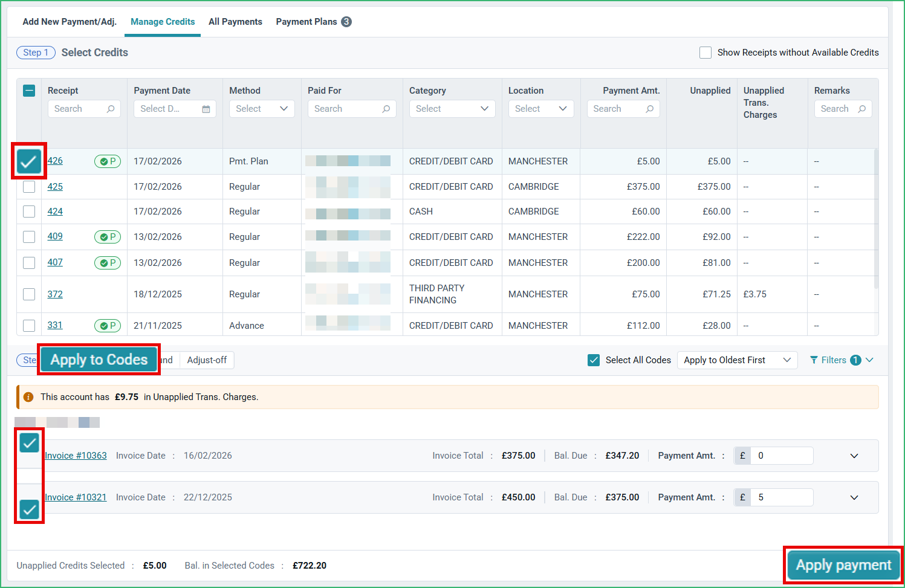Open the Payment Plans tab

tap(313, 22)
